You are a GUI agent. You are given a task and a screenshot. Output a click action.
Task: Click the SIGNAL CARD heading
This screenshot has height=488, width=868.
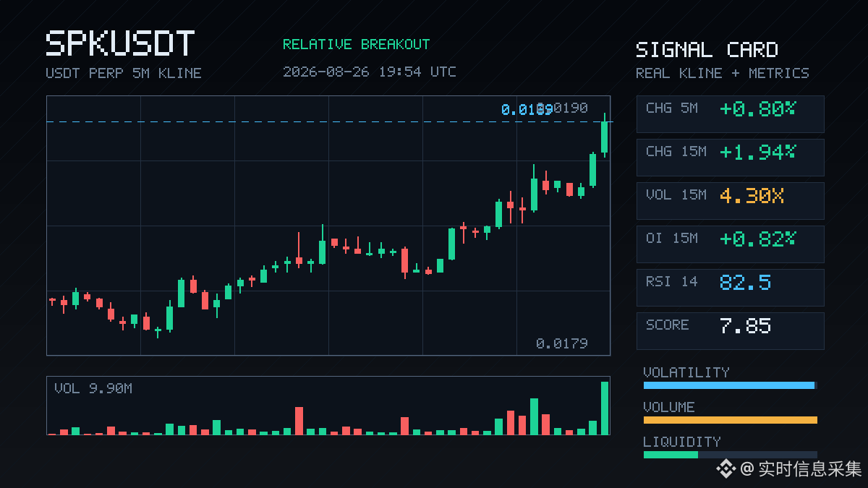pyautogui.click(x=707, y=50)
